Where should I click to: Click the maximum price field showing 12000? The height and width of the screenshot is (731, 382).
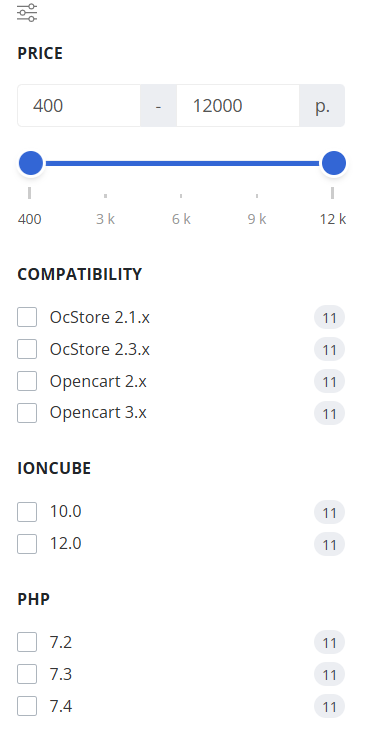coord(238,106)
